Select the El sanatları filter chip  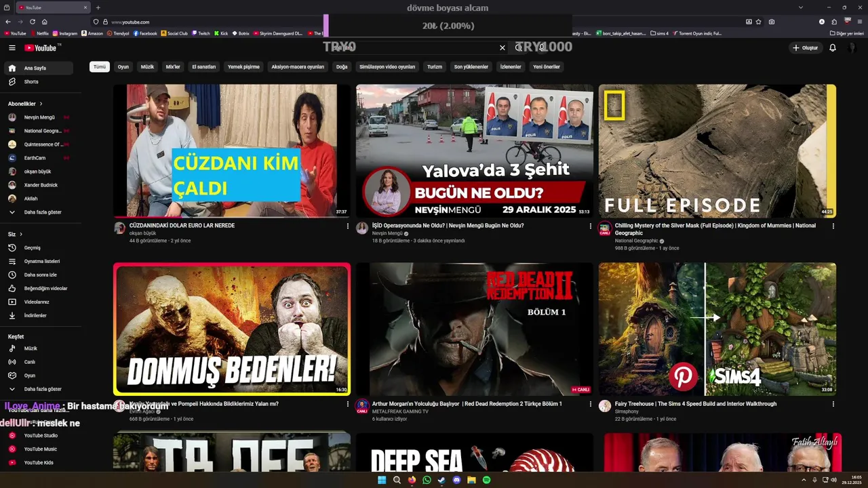coord(203,67)
